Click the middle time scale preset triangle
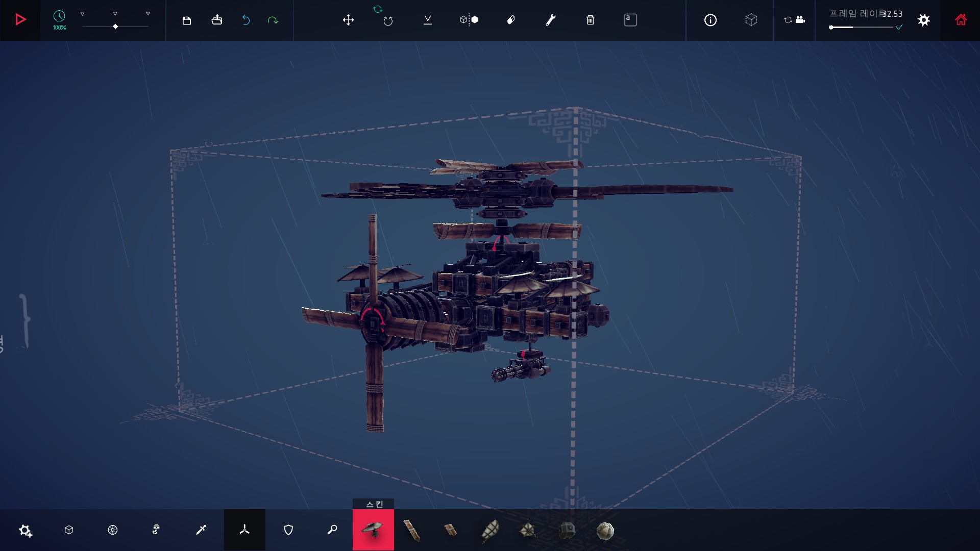The width and height of the screenshot is (980, 551). coord(115,14)
